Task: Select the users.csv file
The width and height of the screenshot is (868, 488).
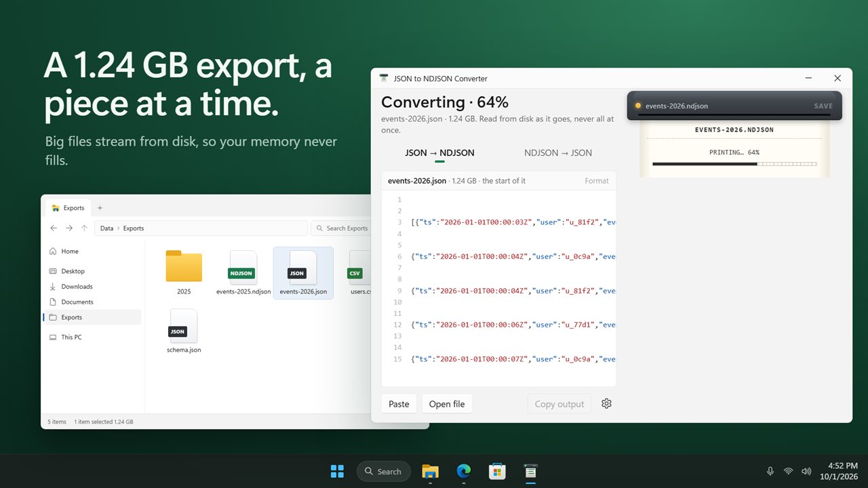Action: coord(359,272)
